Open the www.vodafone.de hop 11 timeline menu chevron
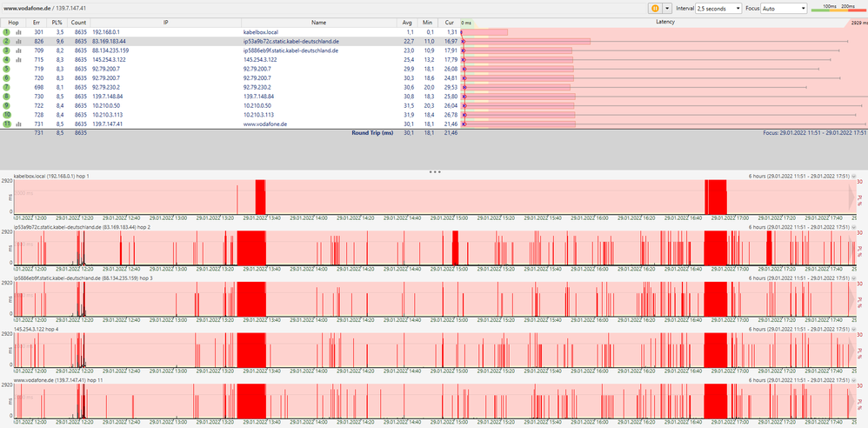 [853, 380]
